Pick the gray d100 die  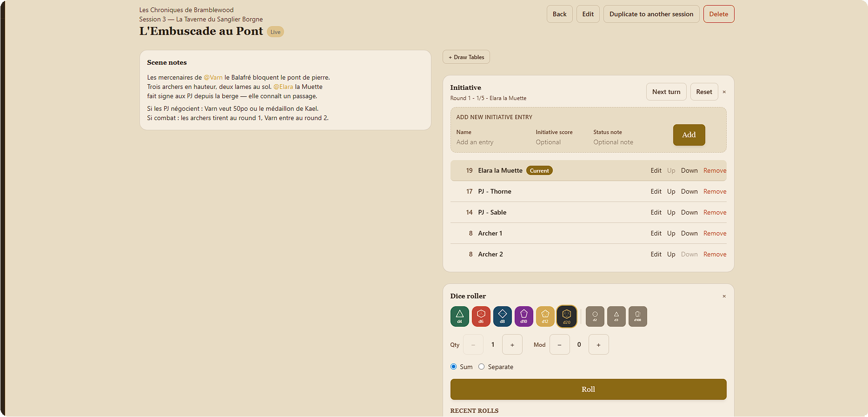[x=637, y=316]
